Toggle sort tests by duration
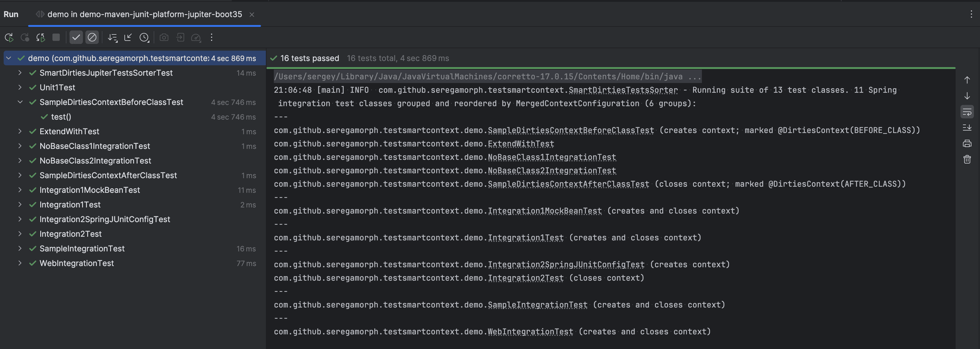 [112, 37]
